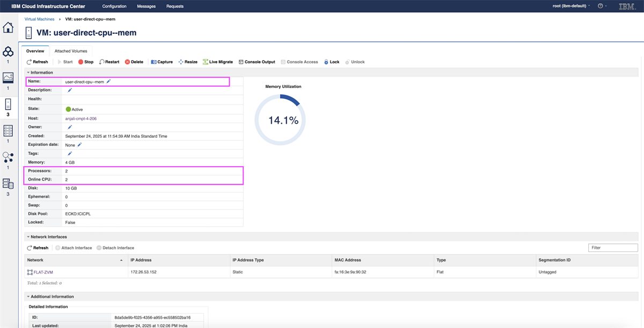
Task: Edit the Description with its pencil icon
Action: pos(69,90)
